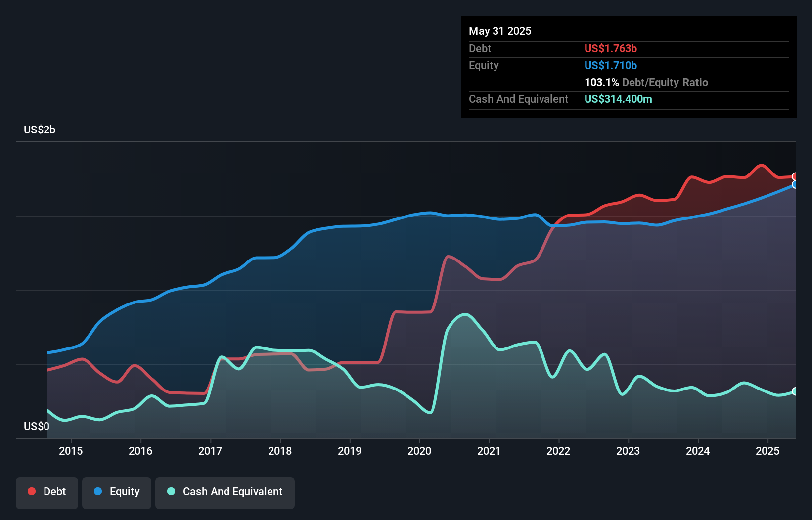Click the May 31 2025 tooltip date

tap(500, 31)
